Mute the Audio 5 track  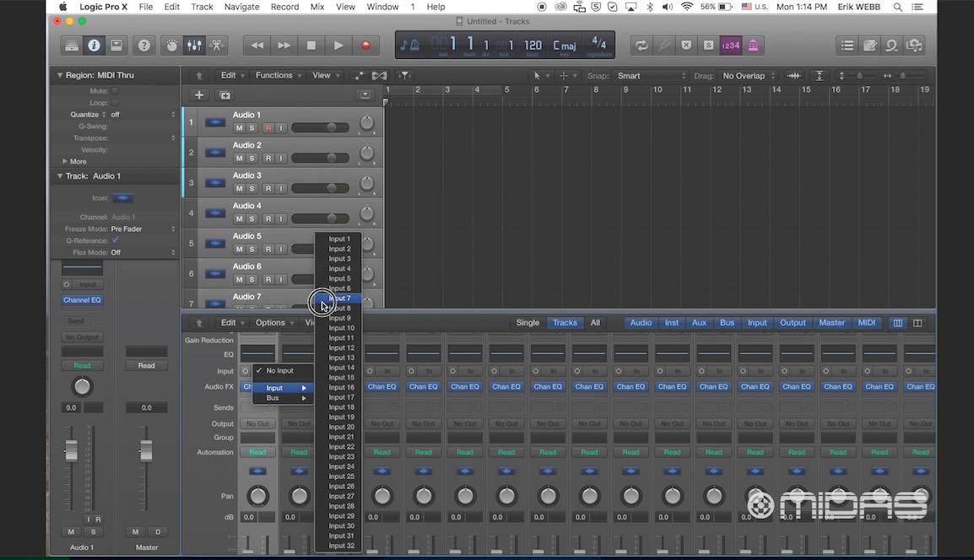(239, 250)
